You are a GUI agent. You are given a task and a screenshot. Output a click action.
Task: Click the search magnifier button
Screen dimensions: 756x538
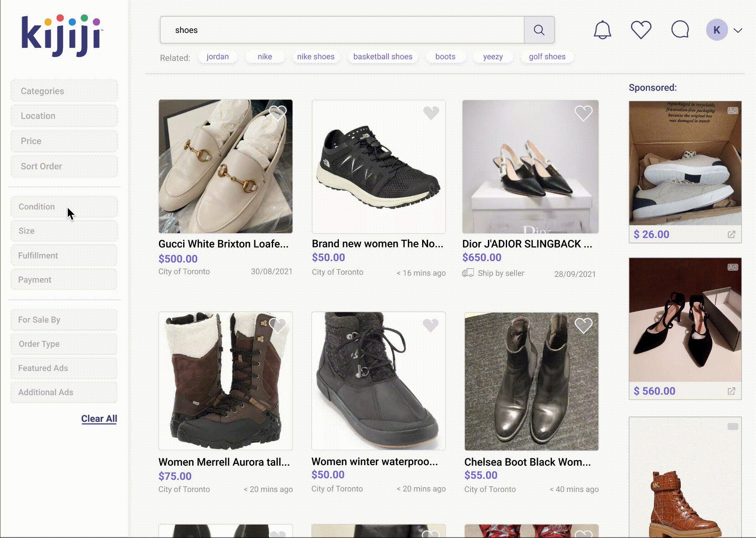(x=539, y=30)
